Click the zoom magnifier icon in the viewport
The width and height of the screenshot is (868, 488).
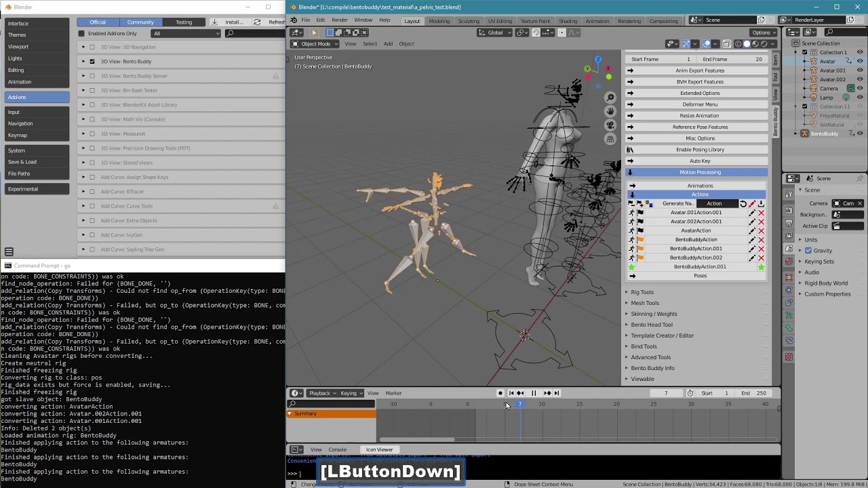[x=610, y=98]
